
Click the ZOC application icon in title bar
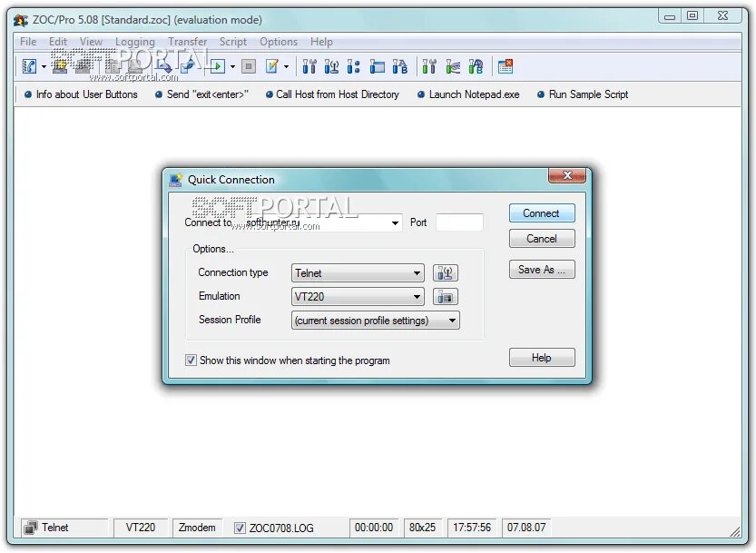(21, 20)
